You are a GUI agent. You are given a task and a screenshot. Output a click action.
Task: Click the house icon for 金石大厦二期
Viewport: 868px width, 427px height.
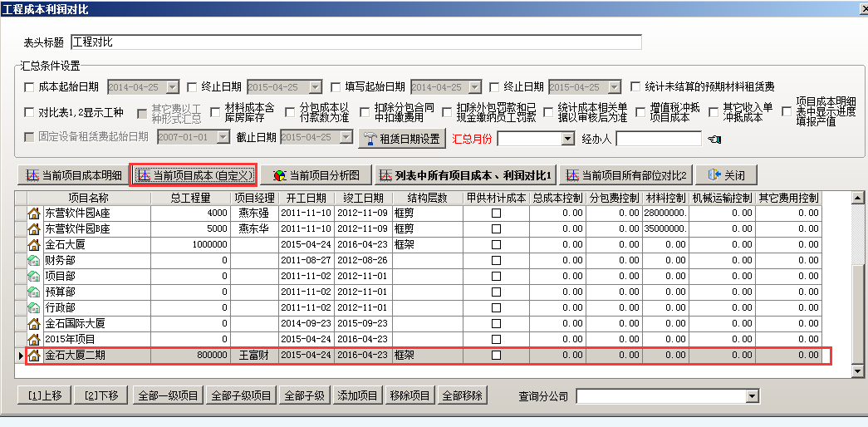click(34, 356)
